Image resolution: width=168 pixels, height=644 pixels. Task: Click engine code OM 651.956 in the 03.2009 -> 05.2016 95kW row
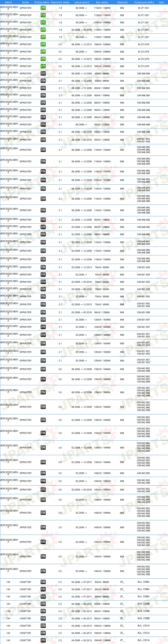click(144, 312)
